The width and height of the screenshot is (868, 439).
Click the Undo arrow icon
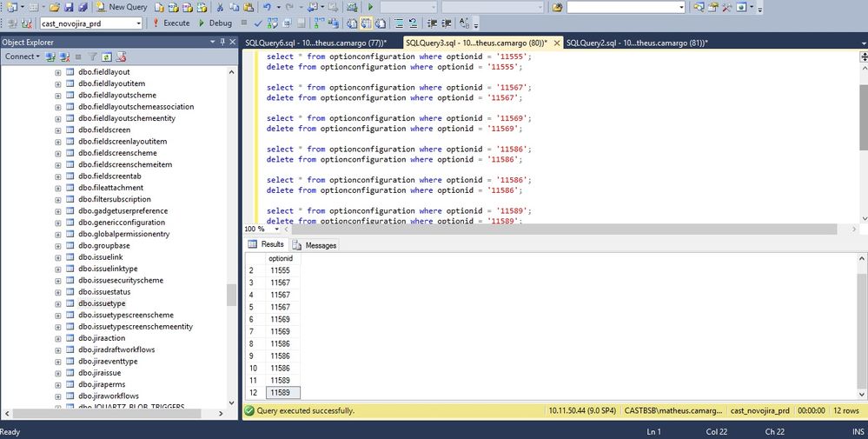click(x=267, y=7)
